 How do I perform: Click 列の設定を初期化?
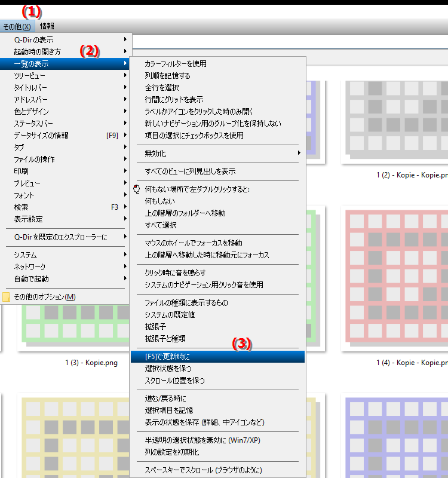click(x=217, y=452)
